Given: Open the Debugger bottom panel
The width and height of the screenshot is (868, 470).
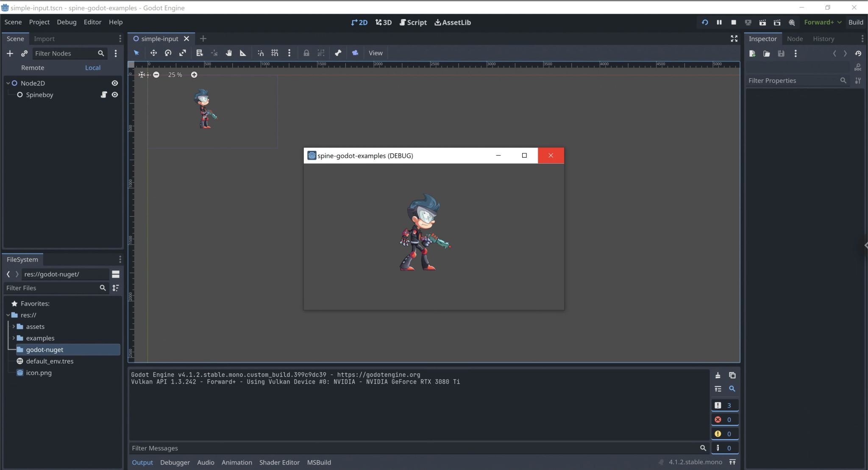Looking at the screenshot, I should [175, 462].
